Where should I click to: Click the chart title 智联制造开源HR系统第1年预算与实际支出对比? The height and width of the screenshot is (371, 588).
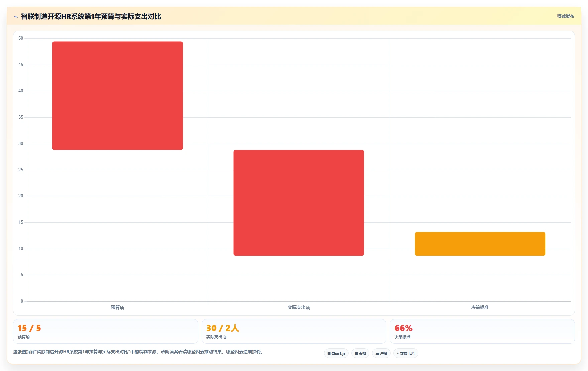coord(91,17)
